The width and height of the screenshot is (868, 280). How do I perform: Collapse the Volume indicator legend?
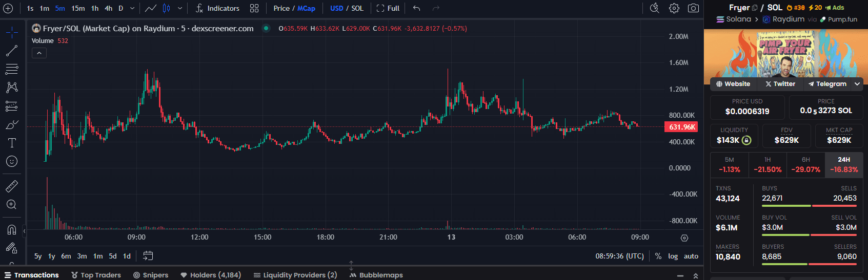(39, 53)
